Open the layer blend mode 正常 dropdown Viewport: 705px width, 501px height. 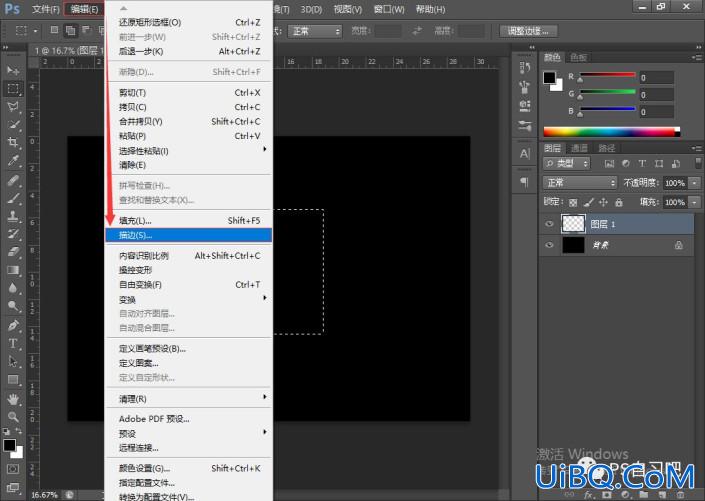pos(580,183)
